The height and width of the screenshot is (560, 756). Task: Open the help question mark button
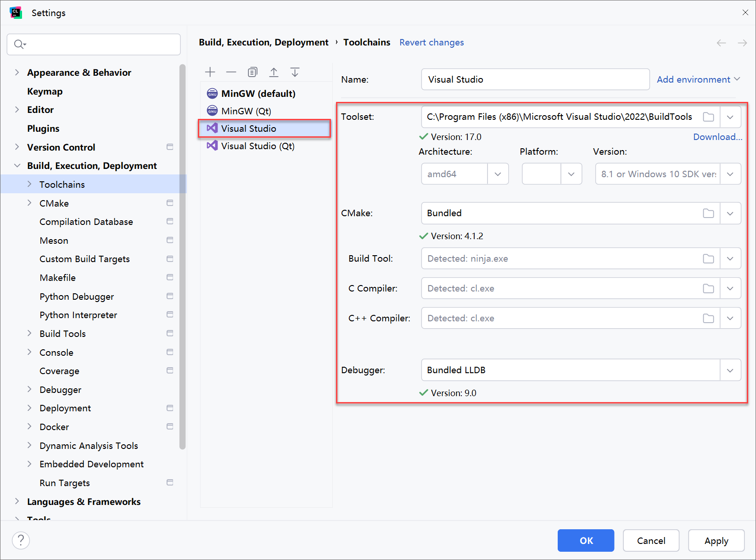click(21, 540)
